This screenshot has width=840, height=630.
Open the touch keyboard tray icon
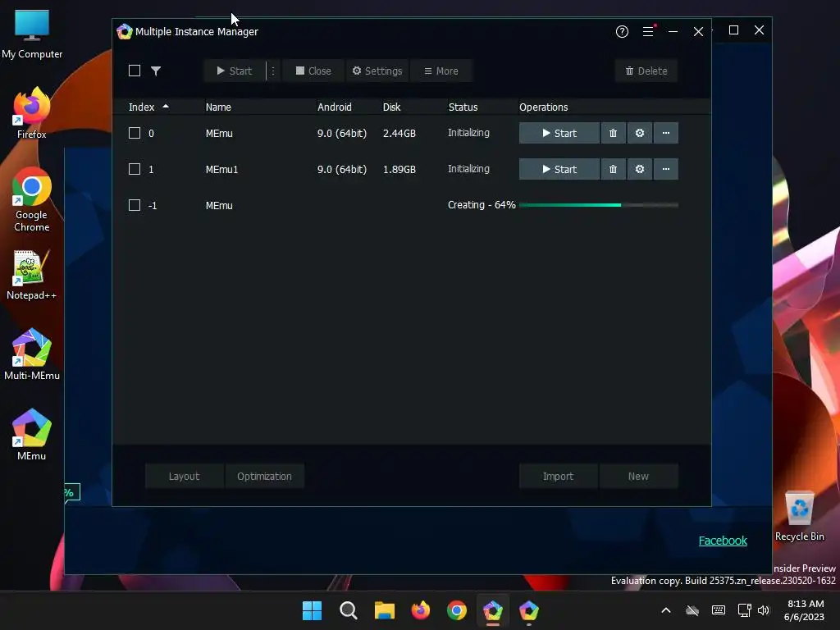tap(719, 610)
